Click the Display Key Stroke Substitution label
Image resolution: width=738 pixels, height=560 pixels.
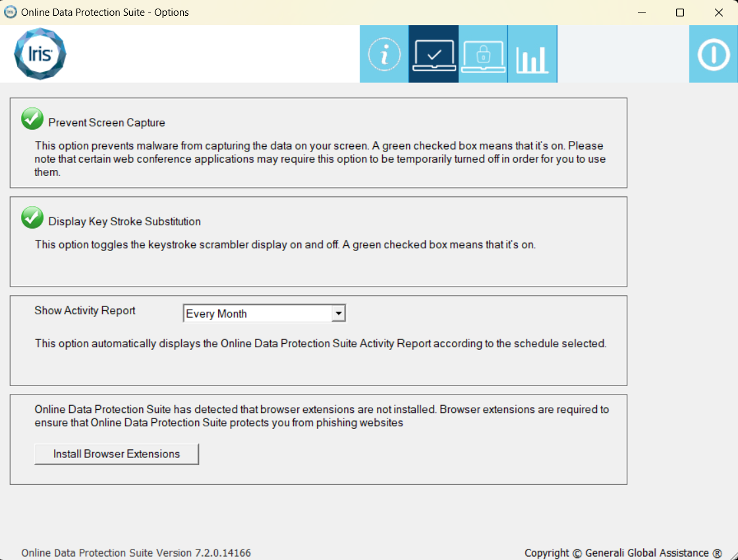125,221
